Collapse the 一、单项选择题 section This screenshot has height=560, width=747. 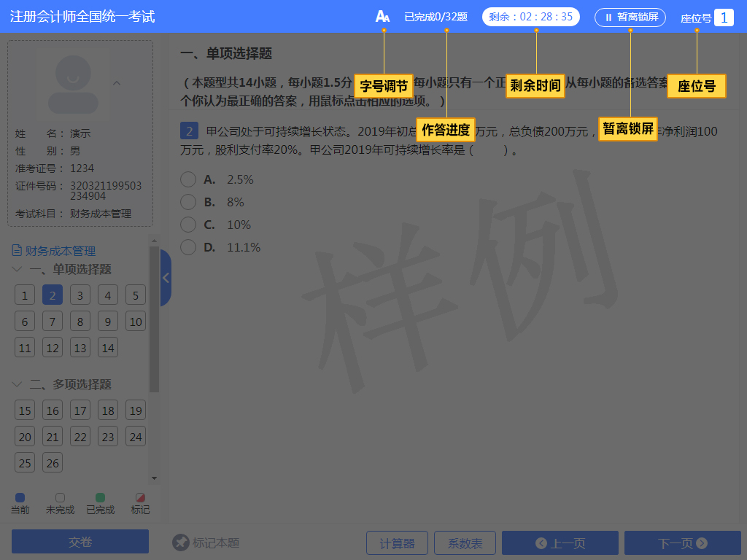point(17,269)
